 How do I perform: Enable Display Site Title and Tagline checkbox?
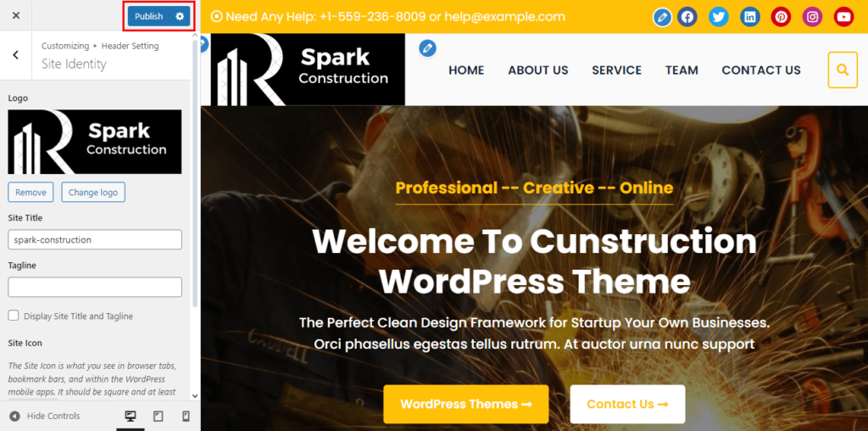14,316
